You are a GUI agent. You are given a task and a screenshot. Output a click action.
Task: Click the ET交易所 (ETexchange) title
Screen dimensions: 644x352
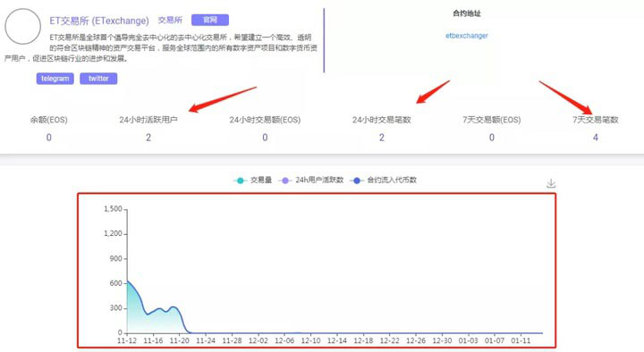point(99,21)
